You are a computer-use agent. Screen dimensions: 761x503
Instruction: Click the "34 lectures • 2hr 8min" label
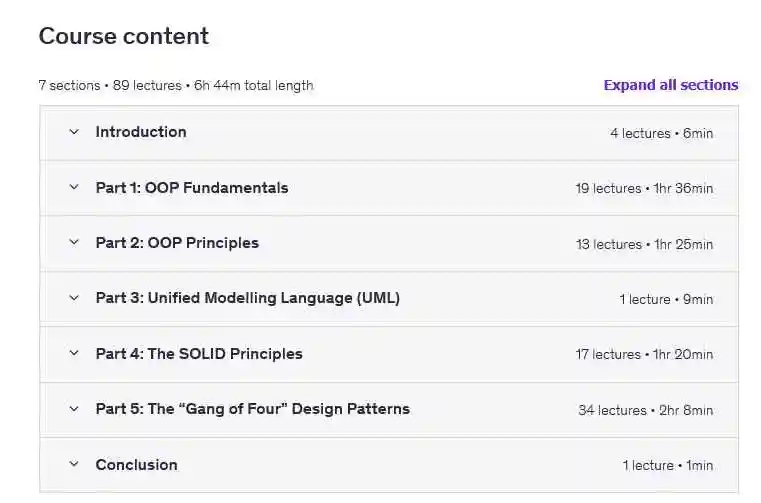click(x=645, y=410)
